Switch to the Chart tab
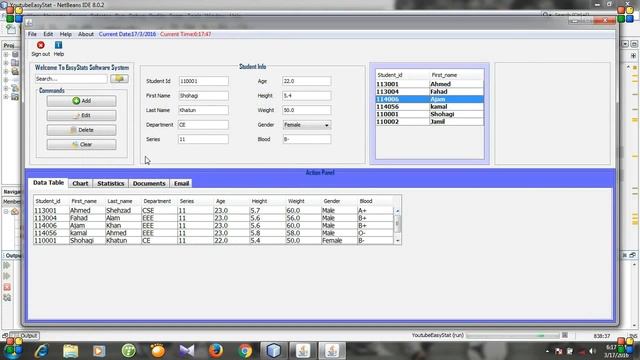 click(80, 184)
